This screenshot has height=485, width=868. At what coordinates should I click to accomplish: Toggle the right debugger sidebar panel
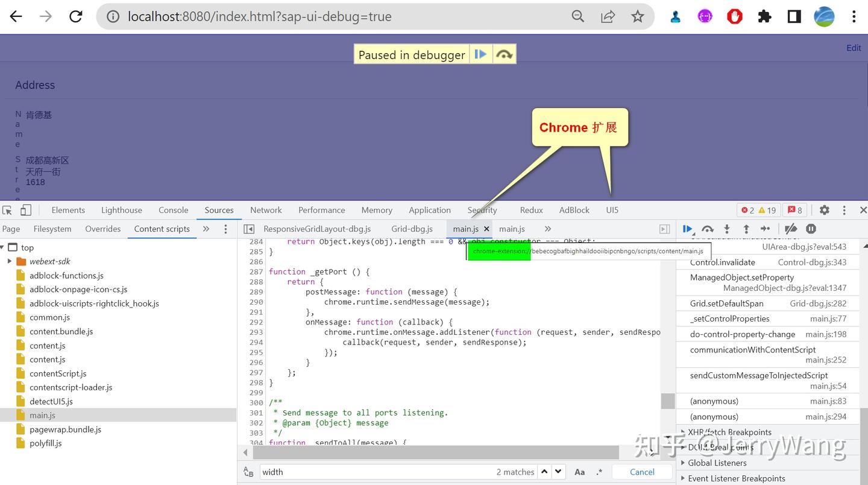point(664,229)
